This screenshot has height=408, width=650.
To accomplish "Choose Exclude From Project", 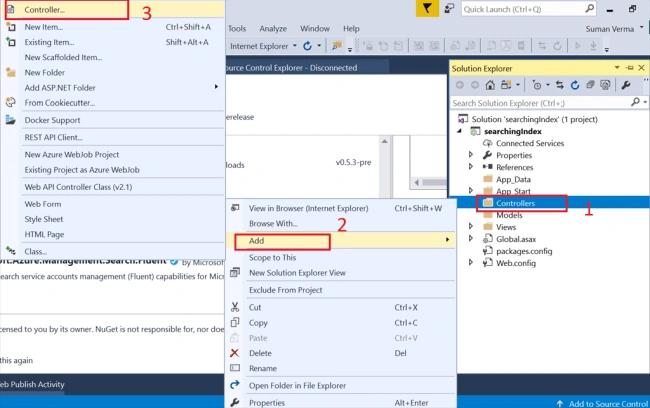I will point(341,290).
